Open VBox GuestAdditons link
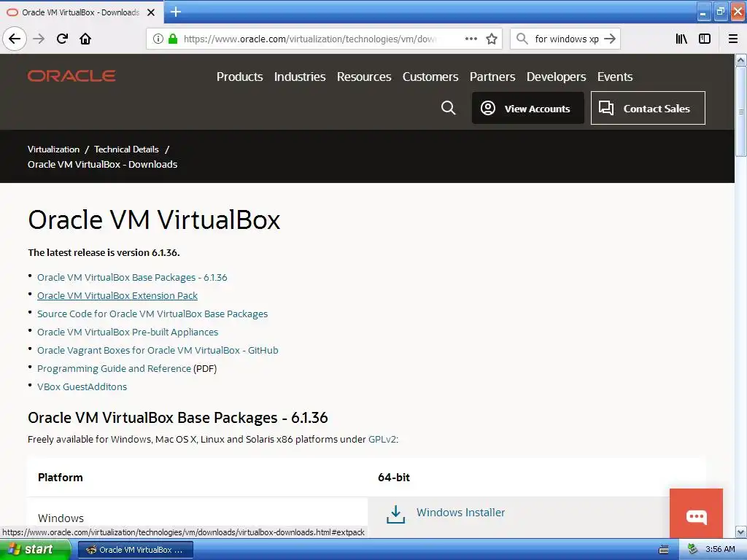Viewport: 747px width, 560px height. [82, 386]
